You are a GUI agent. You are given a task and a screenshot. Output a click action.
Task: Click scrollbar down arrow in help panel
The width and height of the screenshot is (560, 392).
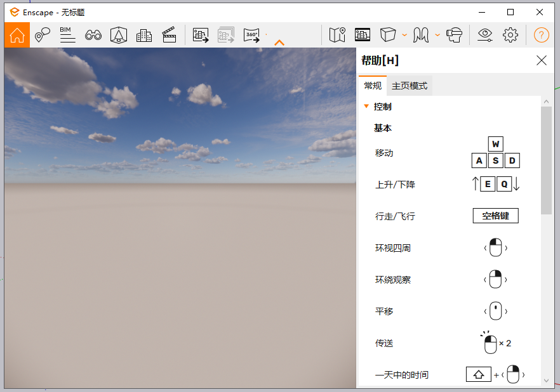pos(546,381)
